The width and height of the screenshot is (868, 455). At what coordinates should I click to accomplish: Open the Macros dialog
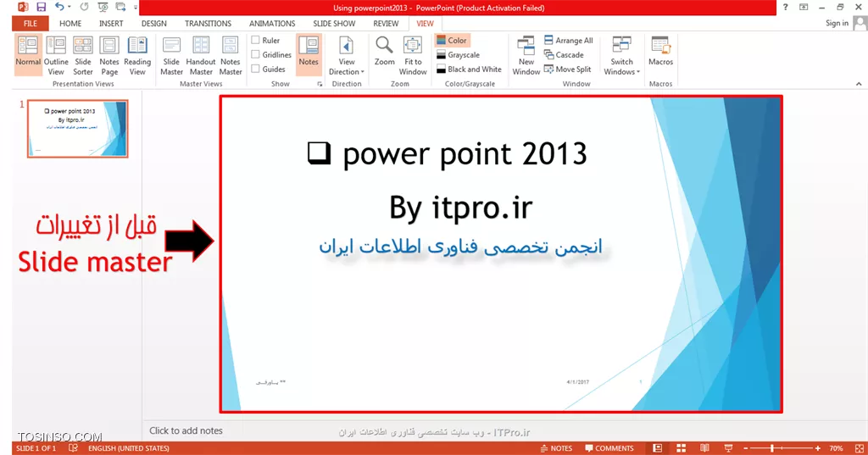pyautogui.click(x=661, y=52)
